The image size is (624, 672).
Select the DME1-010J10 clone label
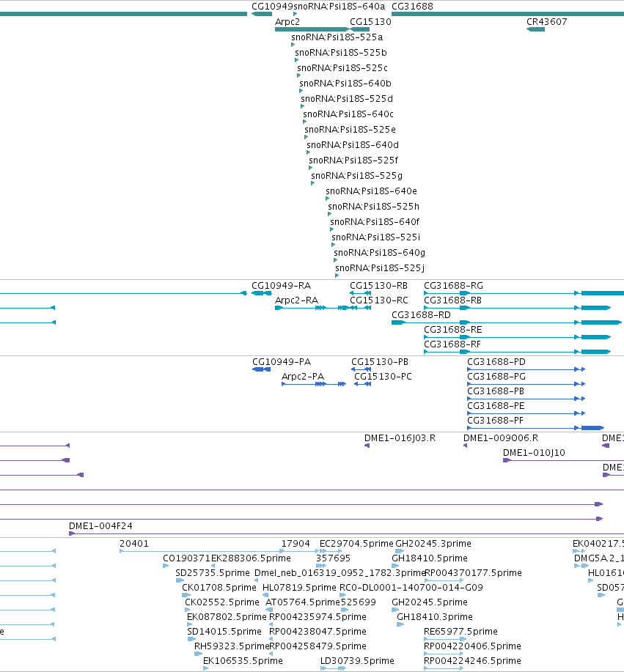point(534,453)
